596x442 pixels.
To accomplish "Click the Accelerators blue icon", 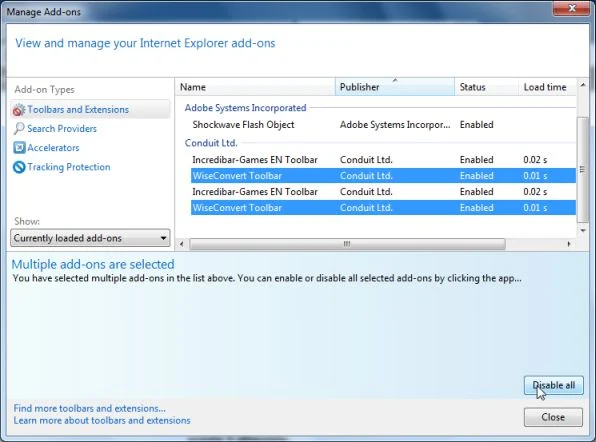I will click(x=19, y=147).
